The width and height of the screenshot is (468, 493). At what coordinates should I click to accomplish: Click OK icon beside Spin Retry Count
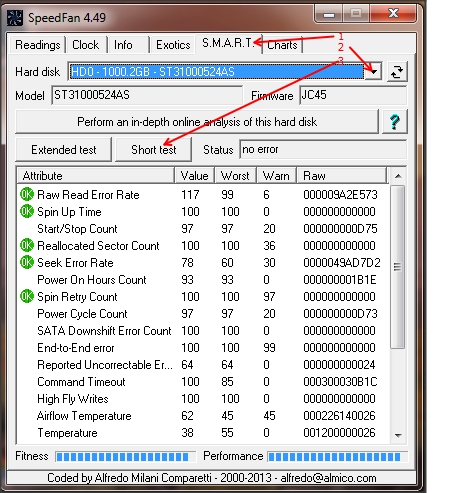27,296
